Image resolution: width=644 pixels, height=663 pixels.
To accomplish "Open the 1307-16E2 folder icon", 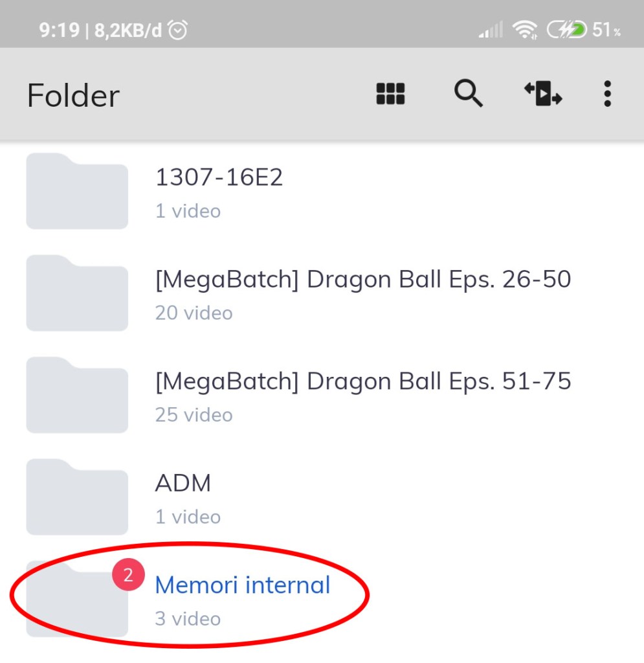I will pyautogui.click(x=77, y=192).
